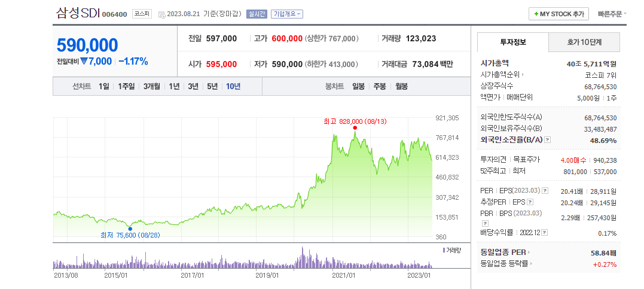
Task: Expand 동일업종 등락률 details
Action: point(531,264)
